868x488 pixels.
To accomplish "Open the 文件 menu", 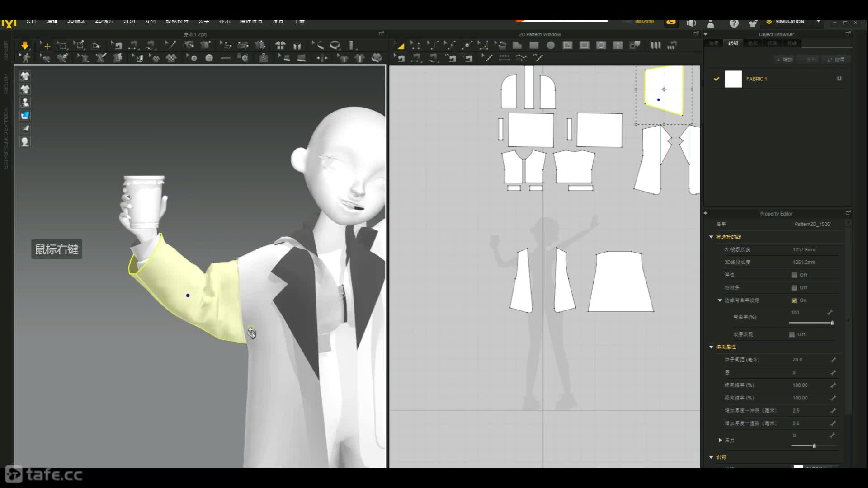I will point(31,21).
